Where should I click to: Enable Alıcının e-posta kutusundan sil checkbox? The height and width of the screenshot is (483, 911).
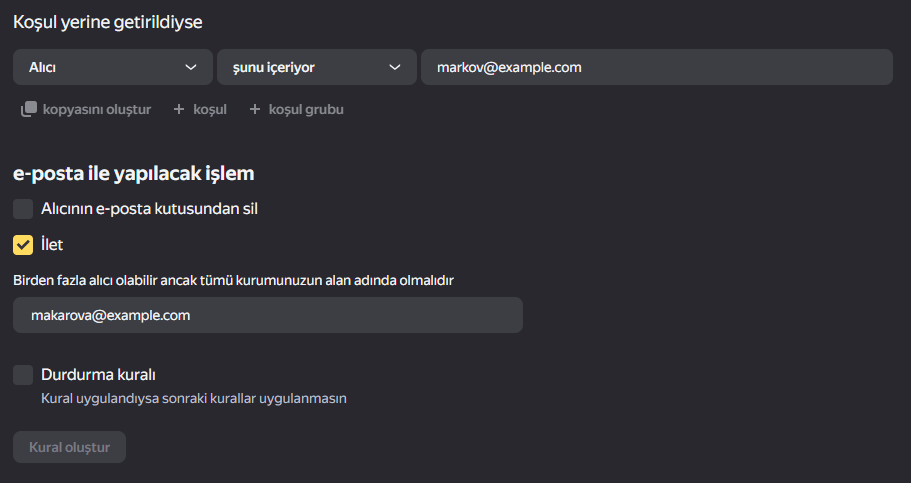(x=23, y=209)
